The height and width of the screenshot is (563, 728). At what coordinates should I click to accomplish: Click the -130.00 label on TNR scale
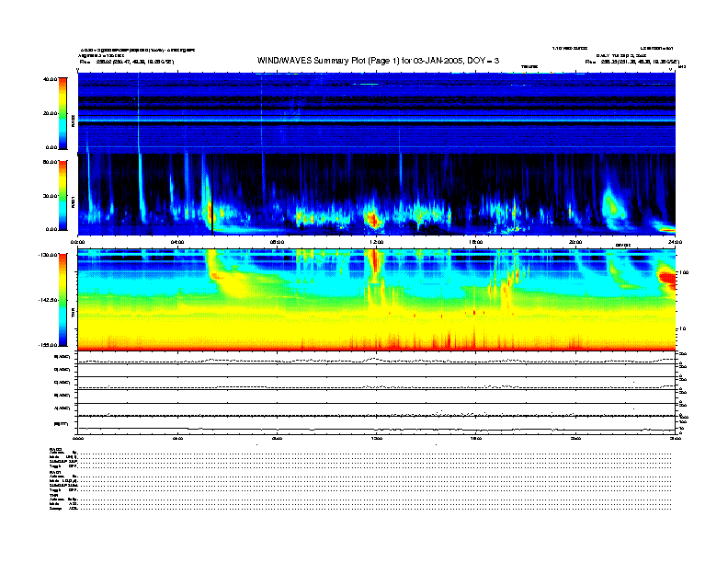click(x=48, y=255)
